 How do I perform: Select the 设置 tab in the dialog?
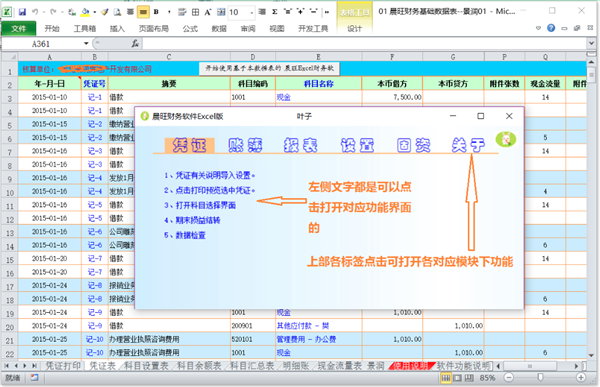click(357, 145)
